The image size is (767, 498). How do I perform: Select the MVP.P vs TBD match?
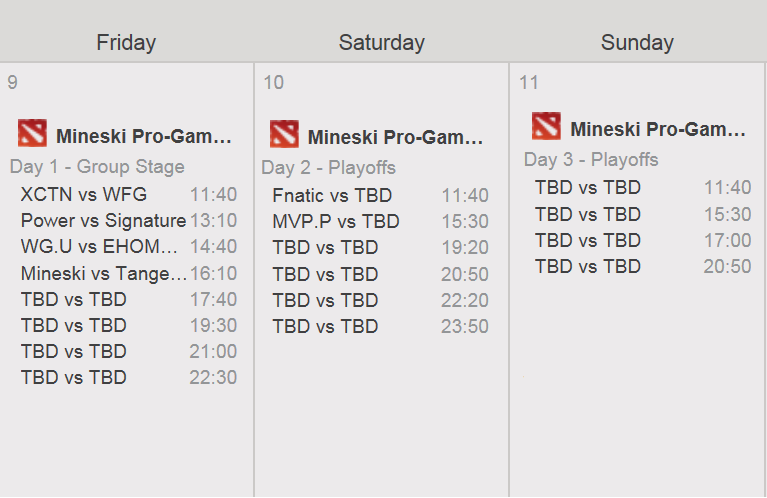(x=381, y=222)
